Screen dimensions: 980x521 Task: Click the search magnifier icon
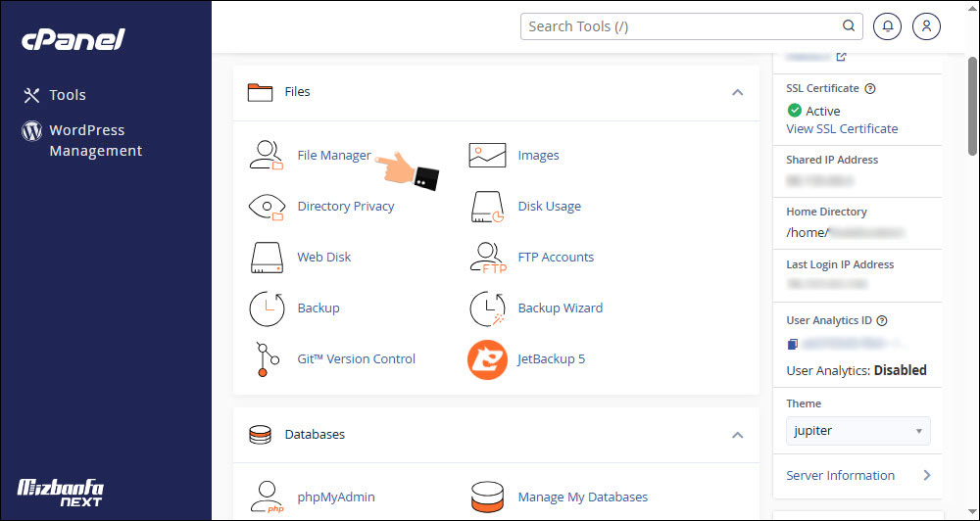coord(848,26)
